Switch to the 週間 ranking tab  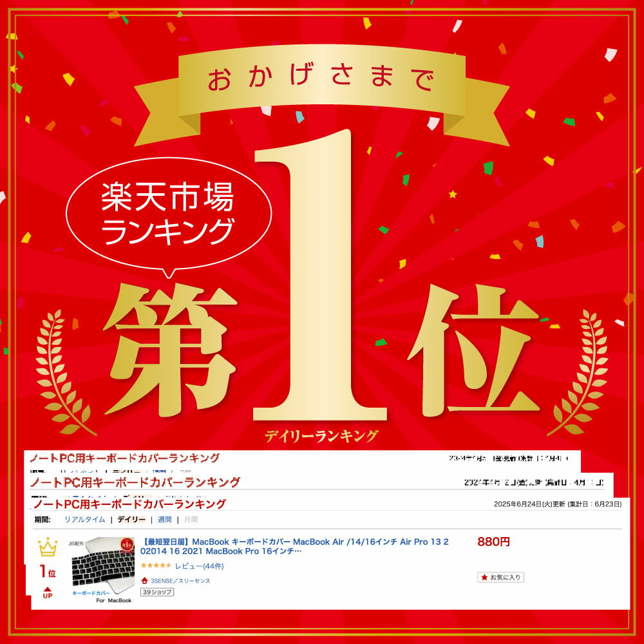point(164,520)
